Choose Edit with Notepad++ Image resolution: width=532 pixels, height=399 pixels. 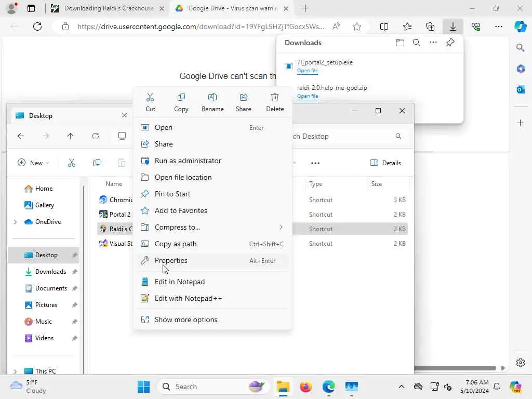[x=212, y=299]
